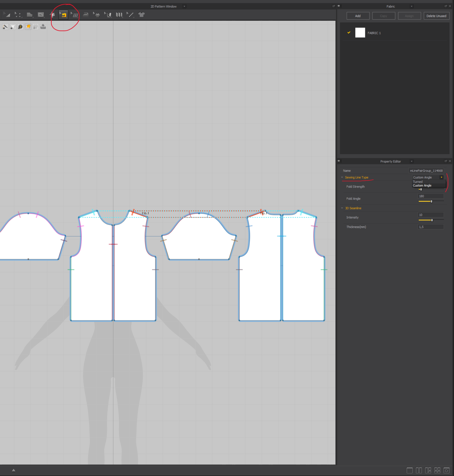Collapse the 3D Seamline section
This screenshot has width=454, height=476.
pos(342,208)
